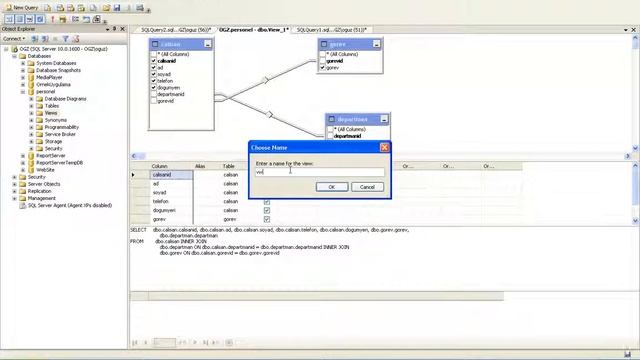640x360 pixels.
Task: Click Object Explorer disconnect icon
Action: point(45,38)
